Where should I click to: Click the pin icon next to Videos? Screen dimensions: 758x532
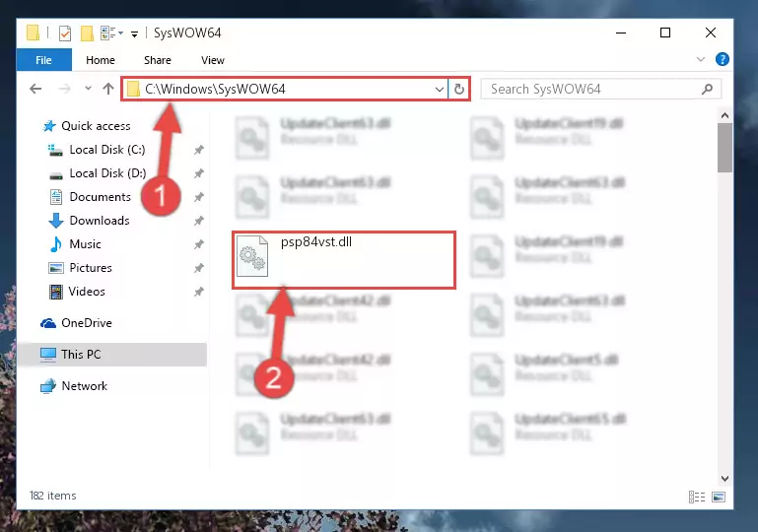tap(199, 292)
